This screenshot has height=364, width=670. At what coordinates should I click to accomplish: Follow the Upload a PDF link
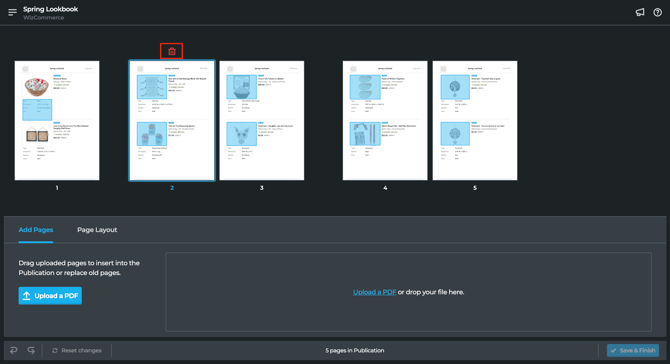[374, 292]
